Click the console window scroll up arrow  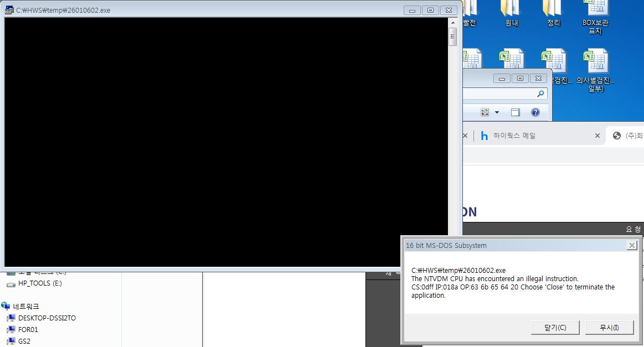pyautogui.click(x=452, y=23)
